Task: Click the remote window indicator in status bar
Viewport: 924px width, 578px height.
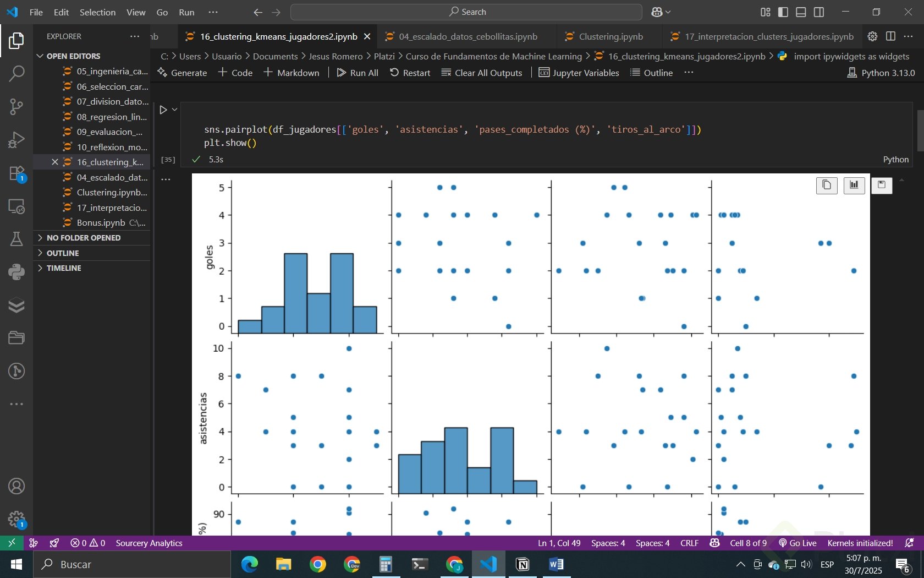Action: [12, 543]
